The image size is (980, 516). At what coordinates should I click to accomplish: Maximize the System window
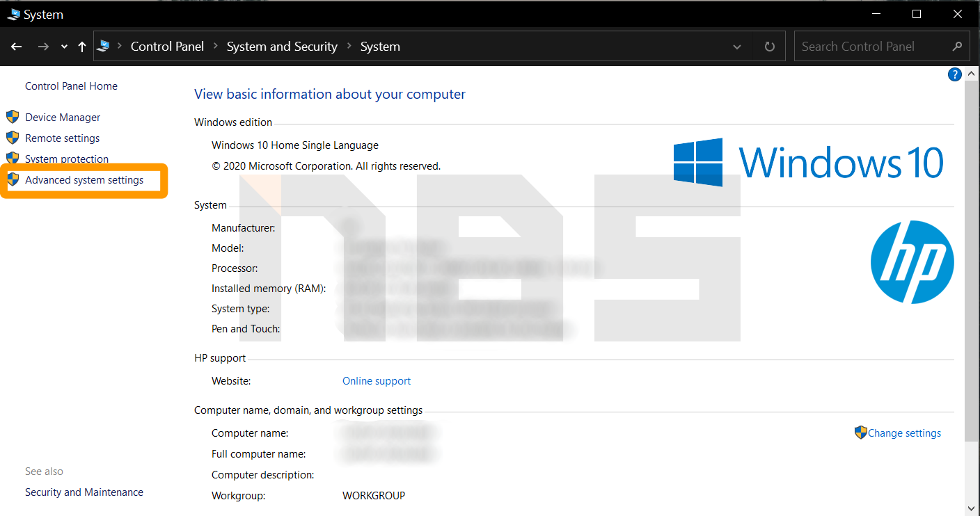(917, 14)
